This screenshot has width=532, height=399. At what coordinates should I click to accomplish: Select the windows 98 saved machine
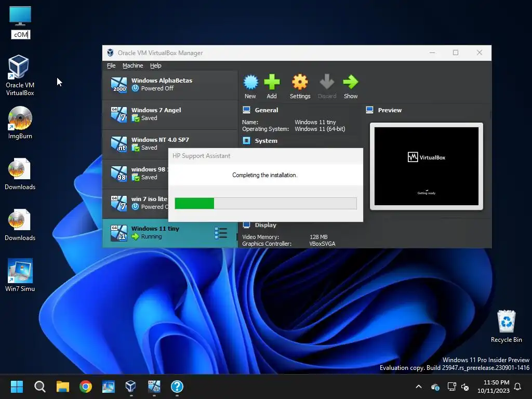tap(136, 174)
